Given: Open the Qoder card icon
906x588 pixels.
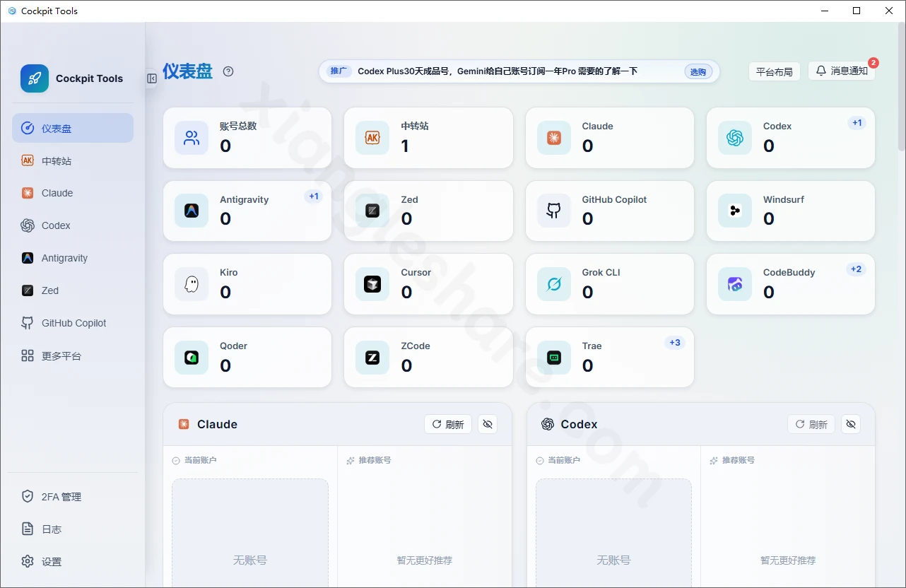Looking at the screenshot, I should (192, 358).
